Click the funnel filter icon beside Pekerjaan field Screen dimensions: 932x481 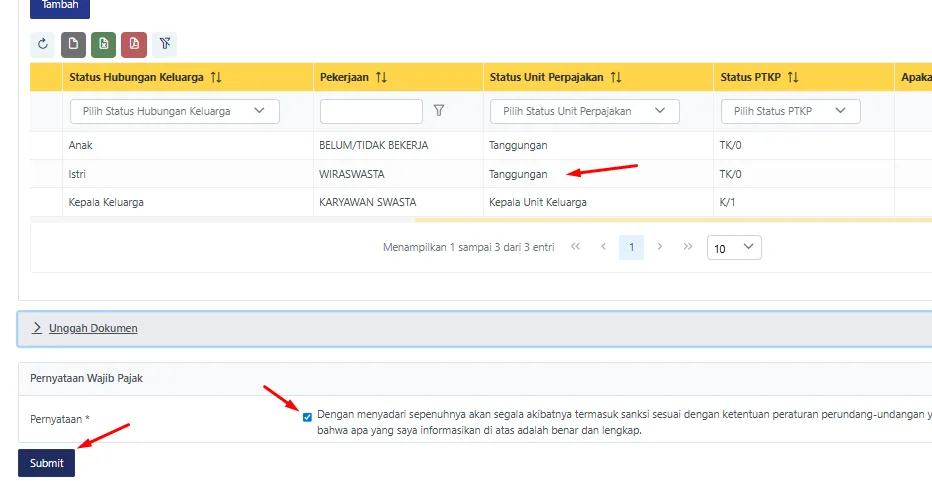point(438,111)
